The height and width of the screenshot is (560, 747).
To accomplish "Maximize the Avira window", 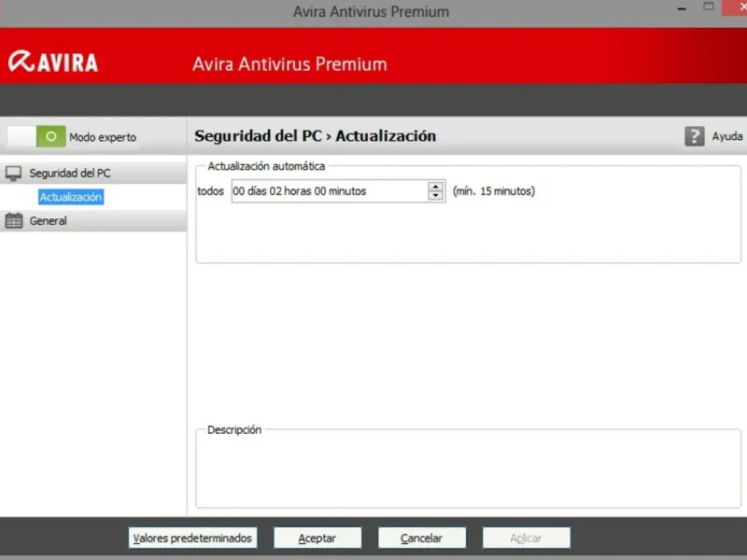I will pos(709,7).
